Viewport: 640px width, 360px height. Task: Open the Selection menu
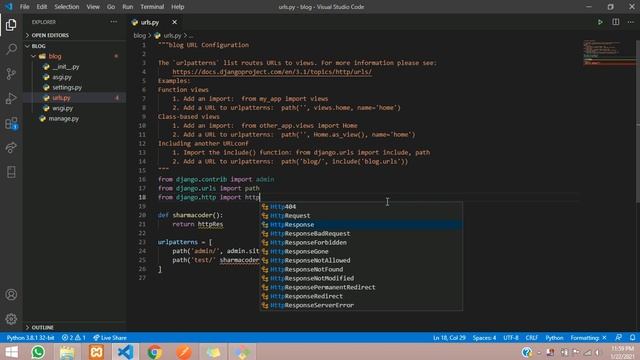click(67, 7)
